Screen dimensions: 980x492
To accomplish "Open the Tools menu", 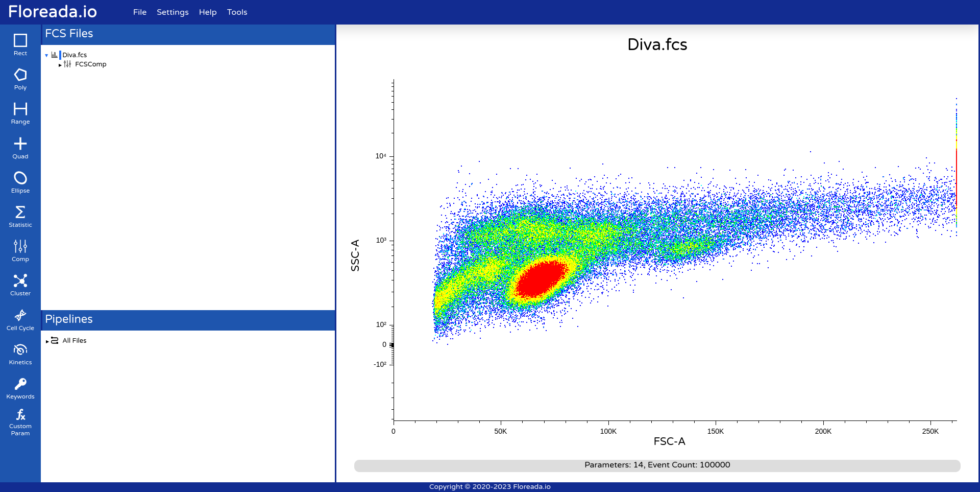I will [x=237, y=12].
